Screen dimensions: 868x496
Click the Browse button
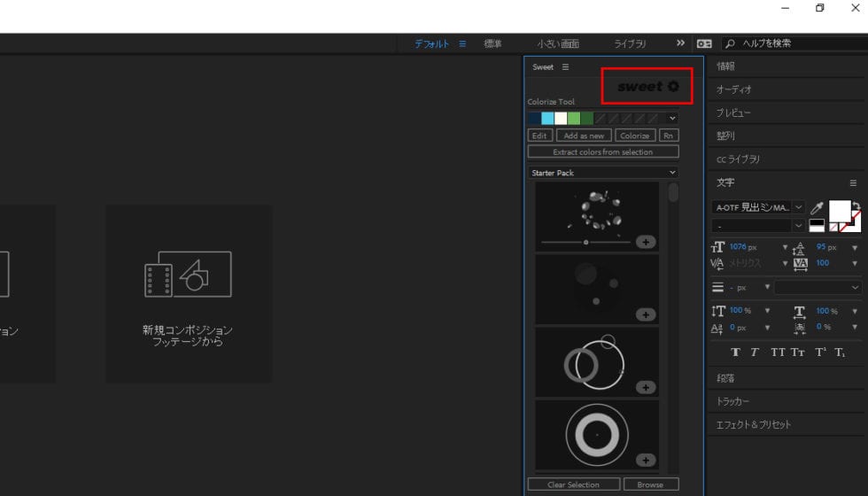click(651, 484)
